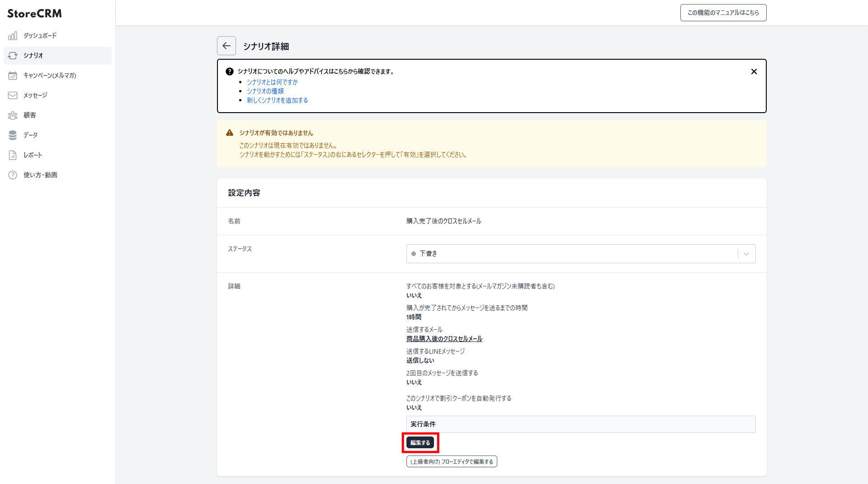Open この機能のマニュアルはこちら button
The image size is (868, 484).
pos(723,13)
